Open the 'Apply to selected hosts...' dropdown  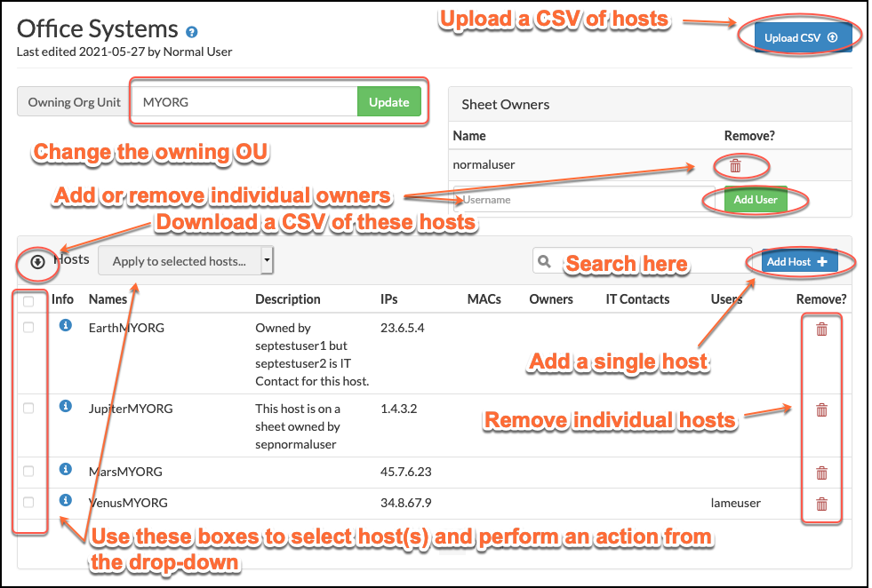[x=186, y=260]
